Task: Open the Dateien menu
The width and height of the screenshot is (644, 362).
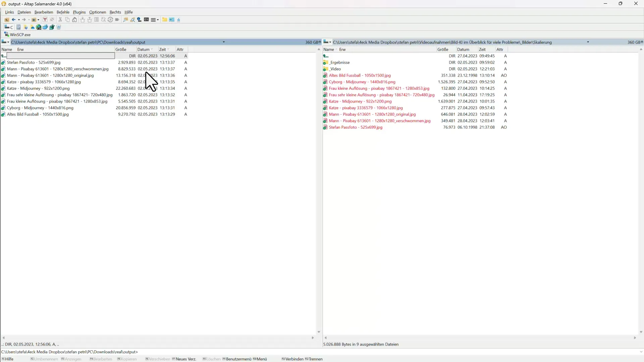Action: pyautogui.click(x=24, y=12)
